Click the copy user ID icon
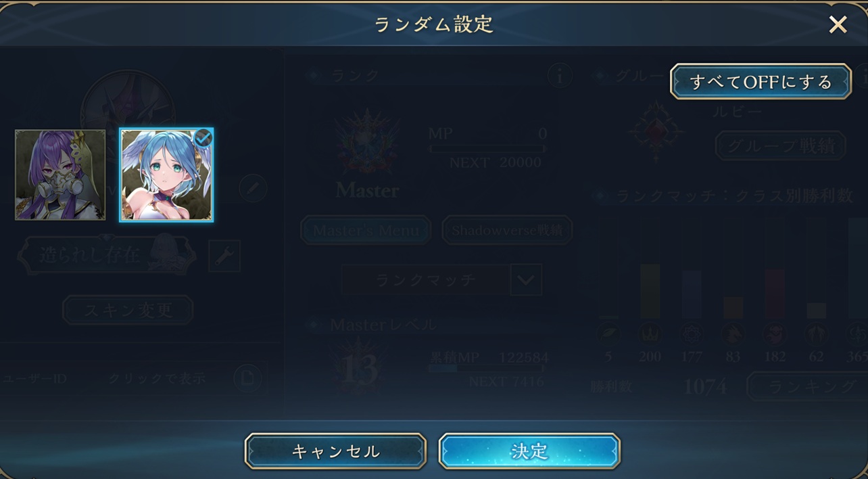This screenshot has height=479, width=868. [x=247, y=378]
